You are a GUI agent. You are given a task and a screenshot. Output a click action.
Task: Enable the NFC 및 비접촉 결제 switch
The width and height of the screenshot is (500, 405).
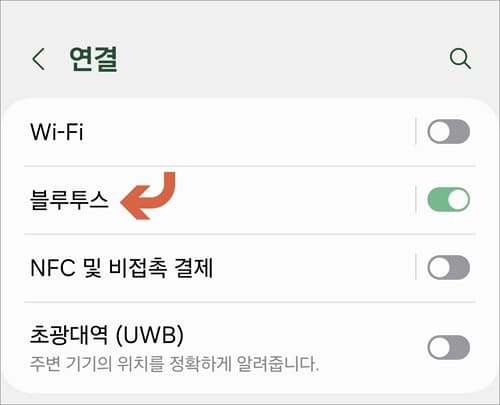point(449,267)
